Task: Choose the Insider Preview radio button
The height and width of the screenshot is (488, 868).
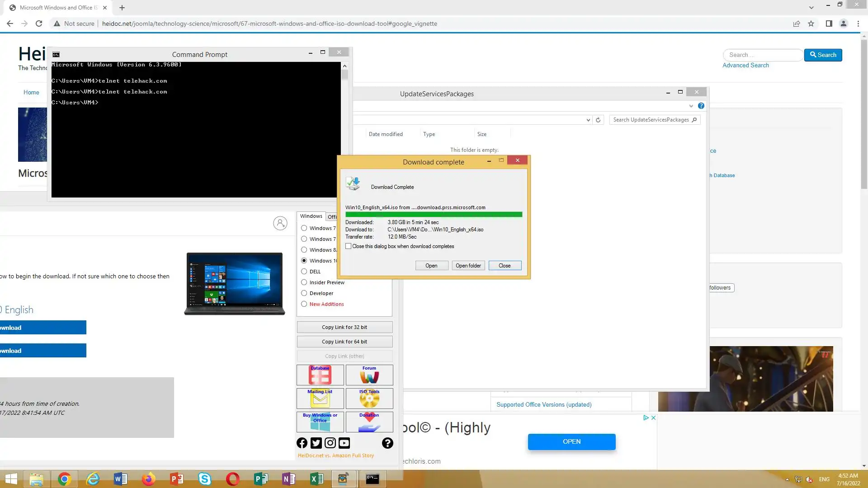Action: coord(304,282)
